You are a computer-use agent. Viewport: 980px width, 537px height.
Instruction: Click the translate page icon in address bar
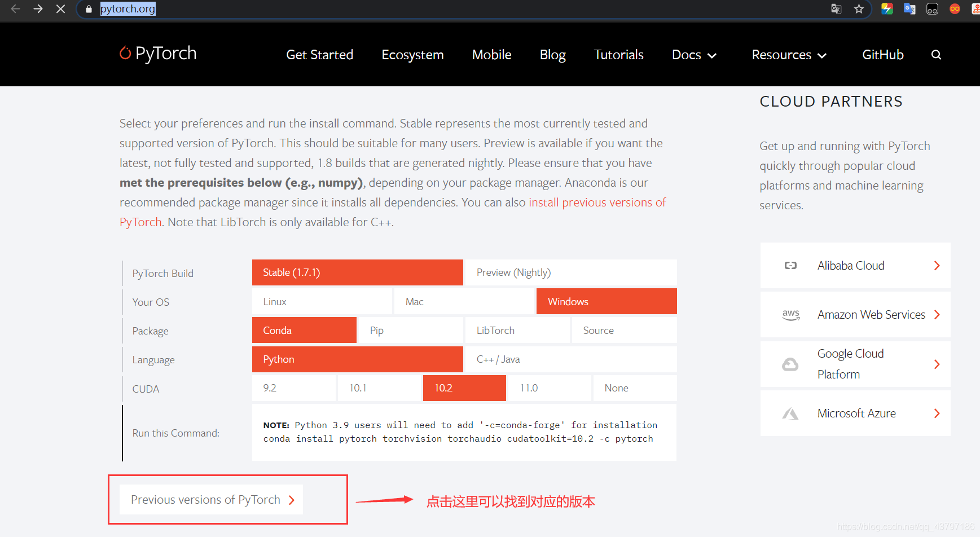[x=837, y=8]
